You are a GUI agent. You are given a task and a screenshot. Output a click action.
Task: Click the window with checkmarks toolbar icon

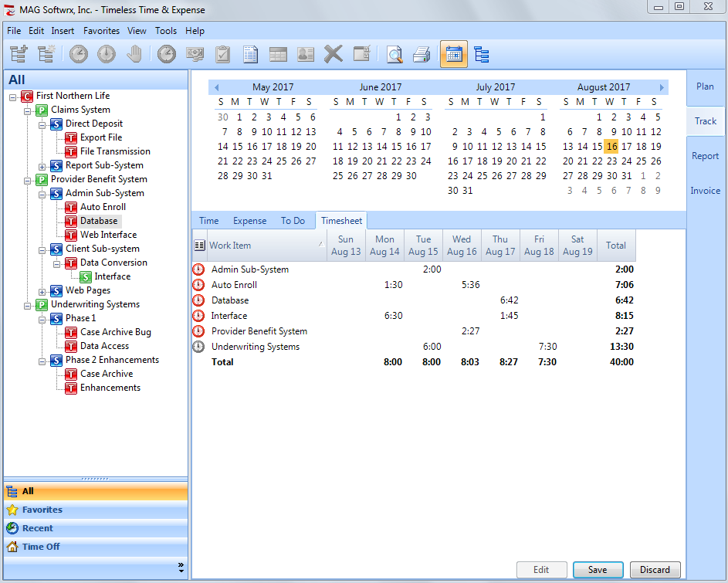(x=361, y=54)
